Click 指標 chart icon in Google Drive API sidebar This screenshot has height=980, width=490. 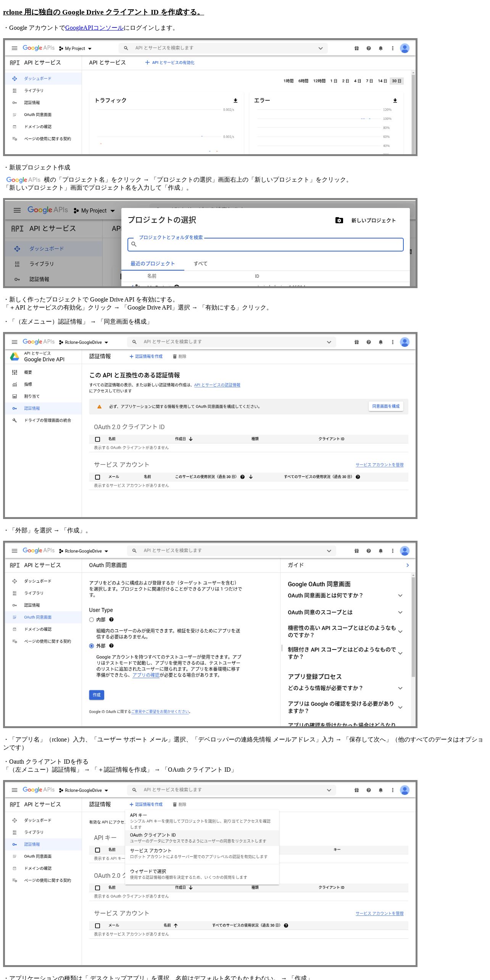point(15,385)
